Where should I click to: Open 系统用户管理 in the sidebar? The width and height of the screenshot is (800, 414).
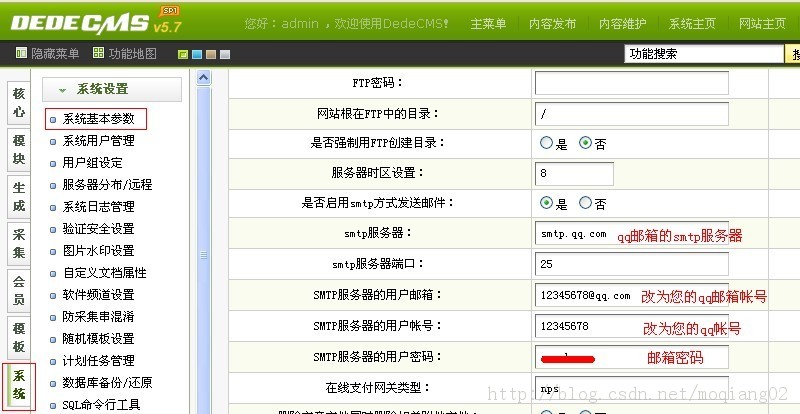click(98, 140)
